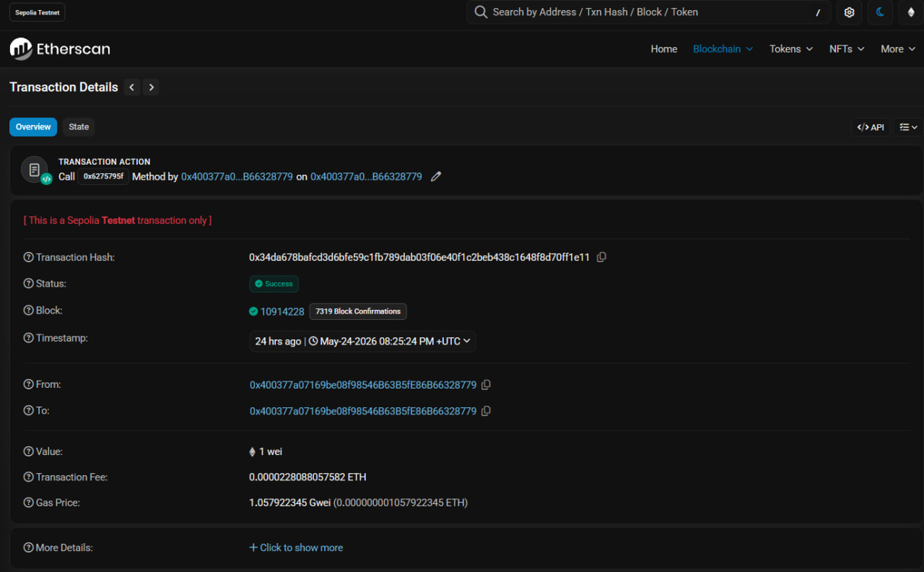This screenshot has height=572, width=924.
Task: Copy the transaction hash
Action: click(x=601, y=257)
